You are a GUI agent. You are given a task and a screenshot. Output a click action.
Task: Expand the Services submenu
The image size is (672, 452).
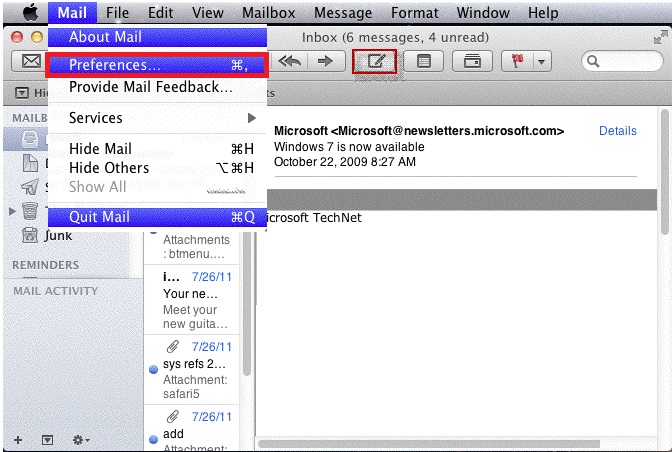click(x=157, y=118)
